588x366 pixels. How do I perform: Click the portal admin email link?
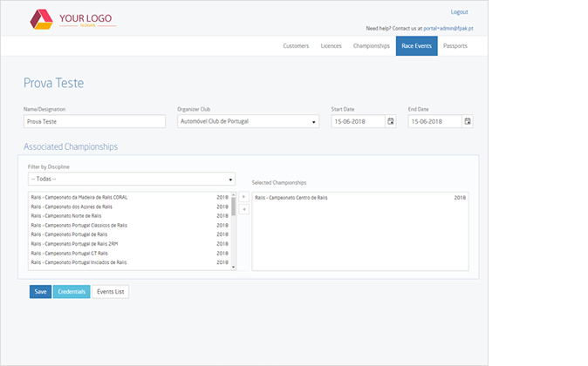click(x=448, y=29)
